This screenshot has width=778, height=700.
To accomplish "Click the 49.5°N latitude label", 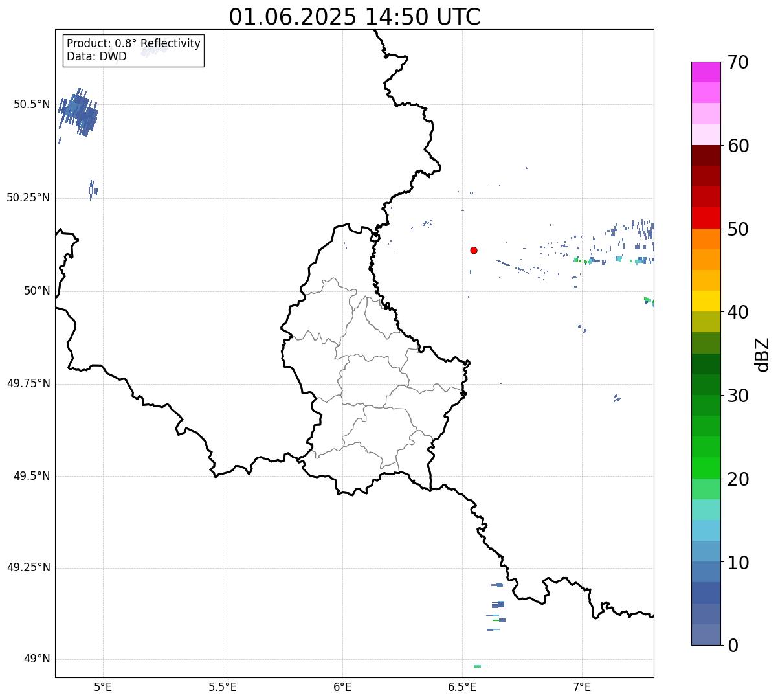I will 32,476.
